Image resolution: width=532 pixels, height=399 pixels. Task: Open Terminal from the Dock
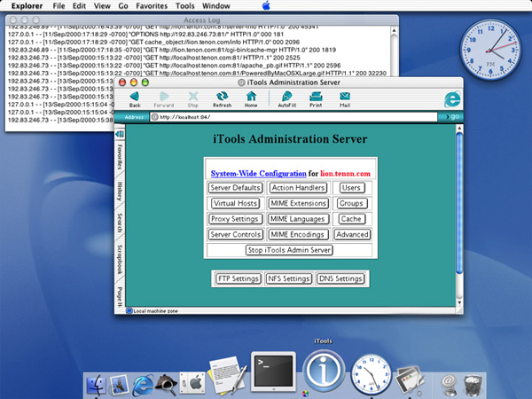pos(273,372)
